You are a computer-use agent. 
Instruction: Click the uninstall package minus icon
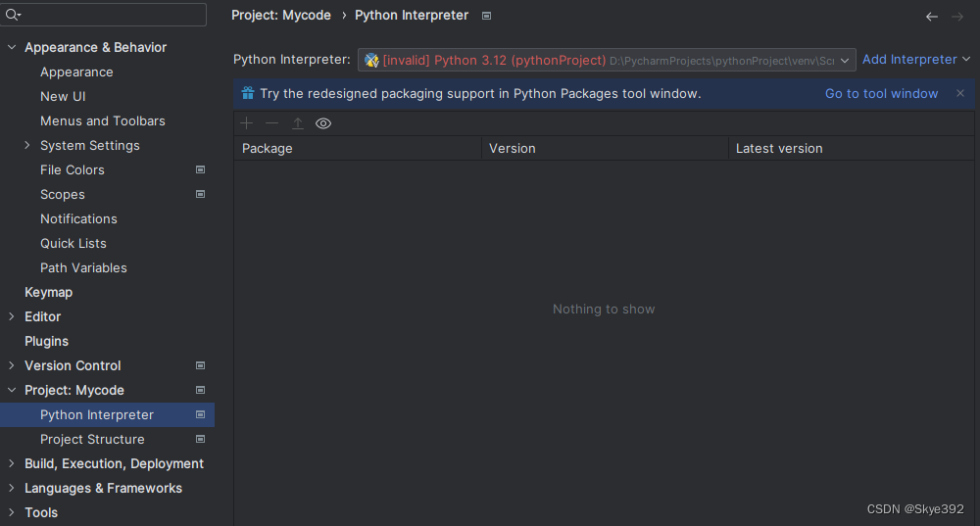click(271, 123)
